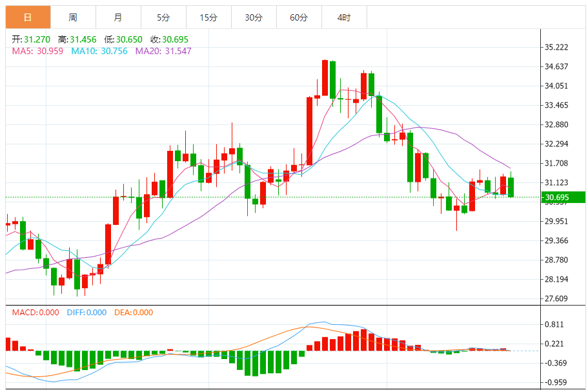Click the 28.780 price axis label
588x390 pixels.
coord(556,260)
